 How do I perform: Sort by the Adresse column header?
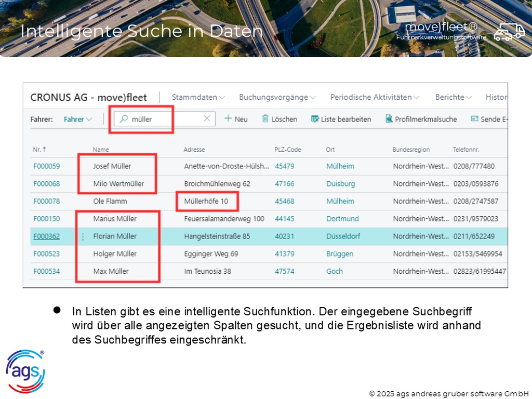point(194,150)
